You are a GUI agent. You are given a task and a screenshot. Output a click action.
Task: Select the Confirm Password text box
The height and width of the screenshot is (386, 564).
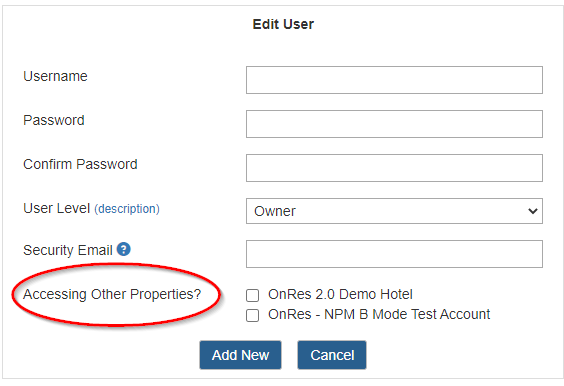(394, 168)
